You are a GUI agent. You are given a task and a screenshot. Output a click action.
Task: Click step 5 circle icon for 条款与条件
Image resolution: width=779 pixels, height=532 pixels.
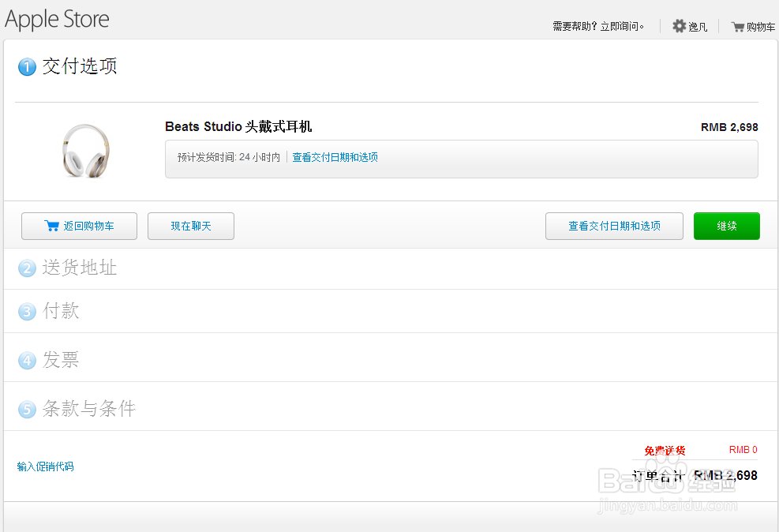(28, 410)
